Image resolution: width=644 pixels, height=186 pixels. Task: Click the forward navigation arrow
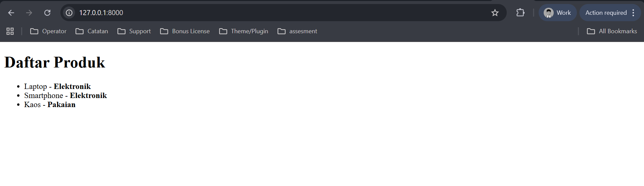(29, 13)
